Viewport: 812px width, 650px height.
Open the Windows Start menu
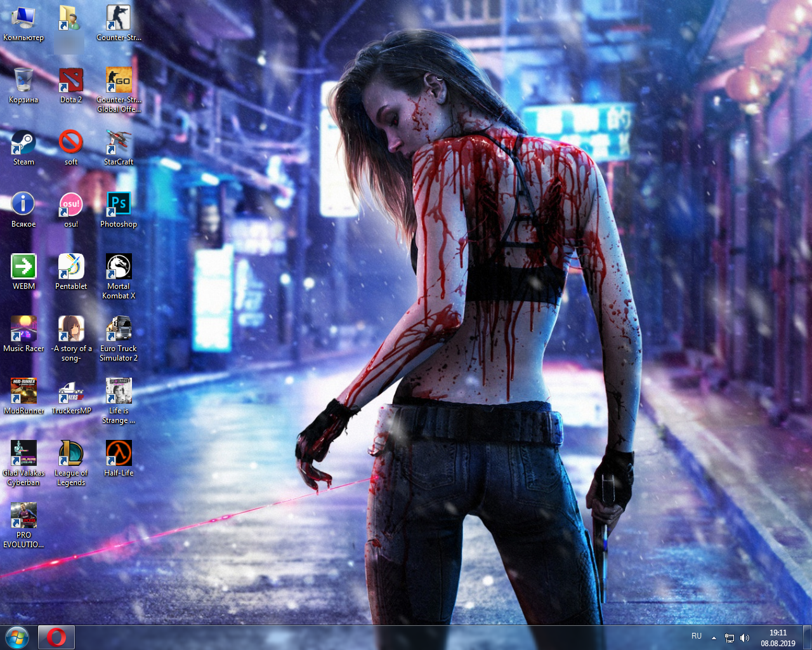(x=17, y=637)
